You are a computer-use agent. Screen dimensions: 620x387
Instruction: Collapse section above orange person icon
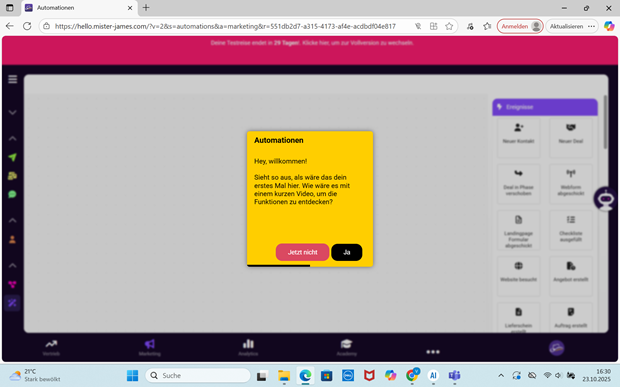pyautogui.click(x=13, y=220)
